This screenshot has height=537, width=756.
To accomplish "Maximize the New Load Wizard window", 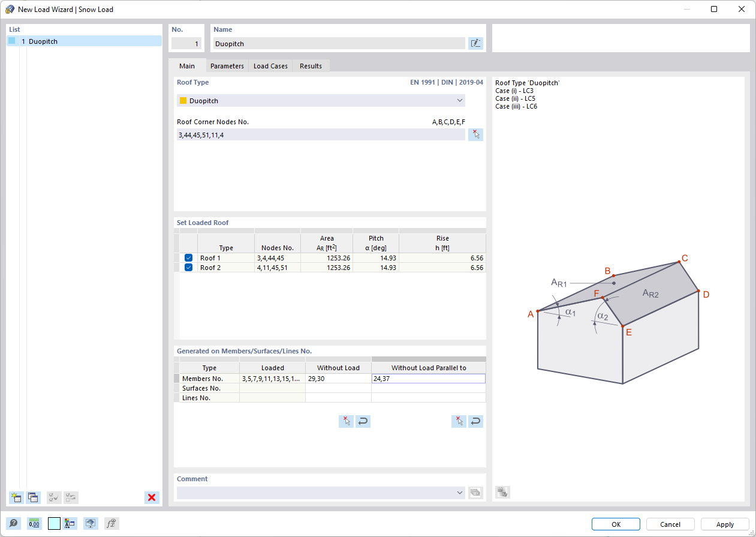I will 714,9.
